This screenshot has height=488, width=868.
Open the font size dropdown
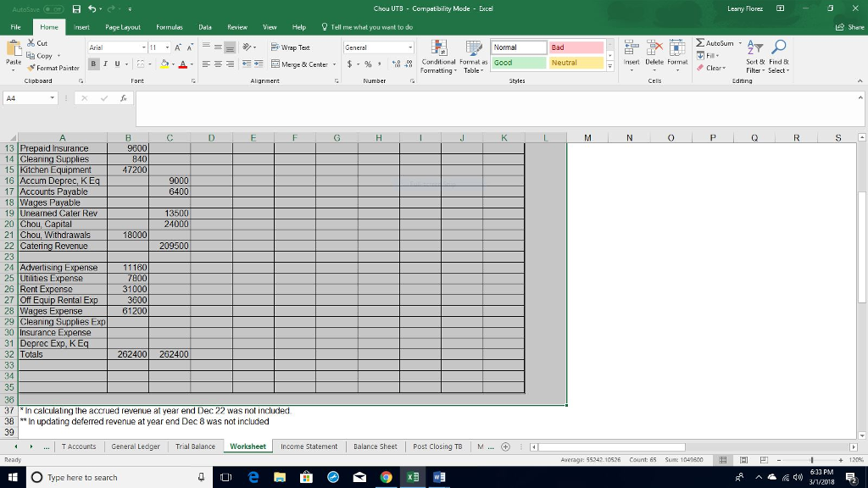(167, 47)
